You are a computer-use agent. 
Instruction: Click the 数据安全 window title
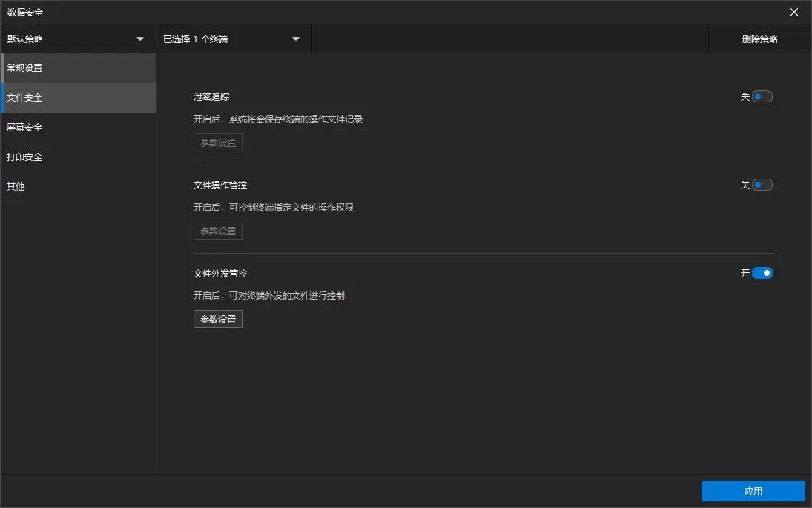(25, 12)
